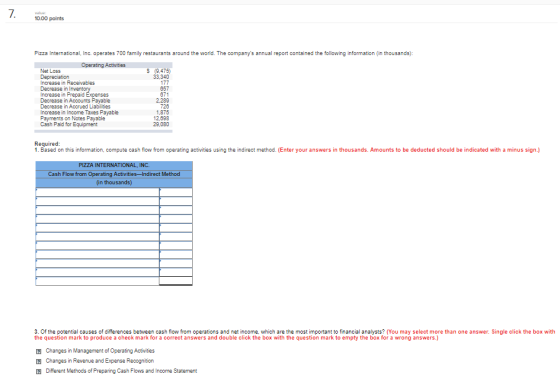Screen dimensions: 560x381
Task: Open last row description dropdown in table
Action: coord(97,281)
